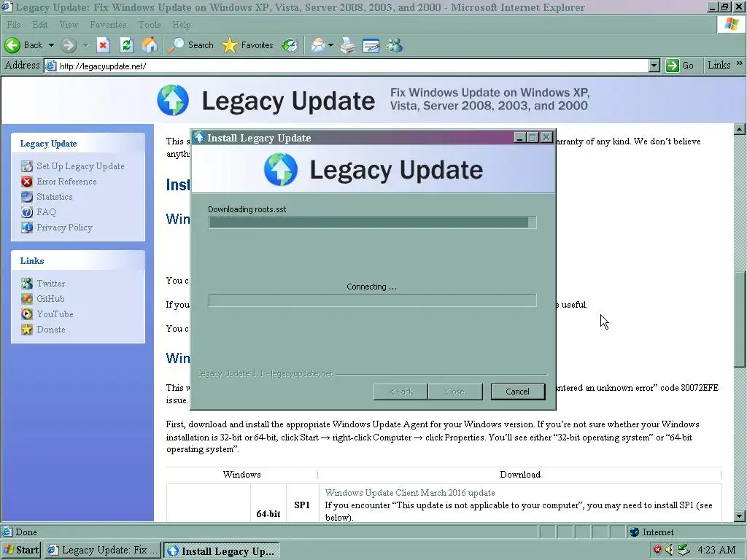This screenshot has width=747, height=560.
Task: Click the Go button next to the address bar
Action: [680, 66]
